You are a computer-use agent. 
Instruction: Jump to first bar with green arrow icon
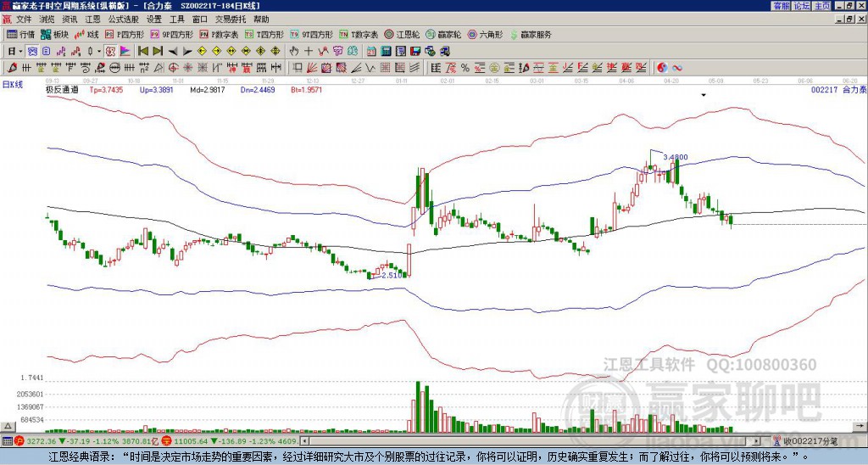click(x=142, y=52)
